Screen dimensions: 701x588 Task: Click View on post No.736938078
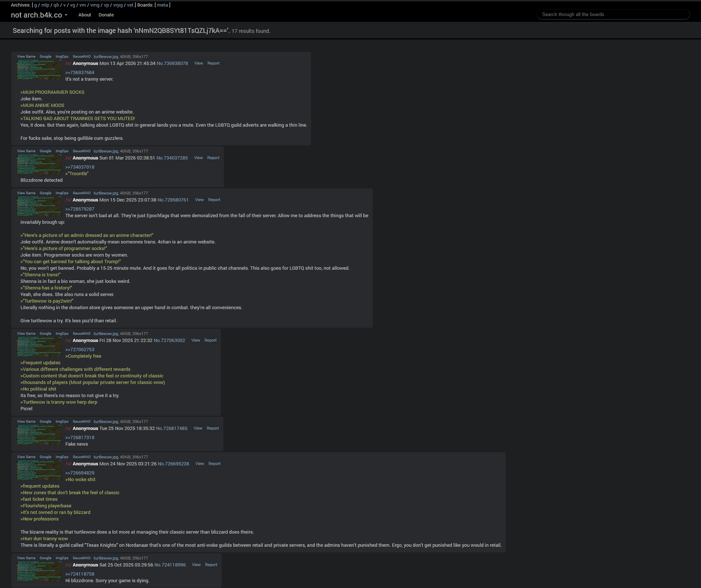198,64
